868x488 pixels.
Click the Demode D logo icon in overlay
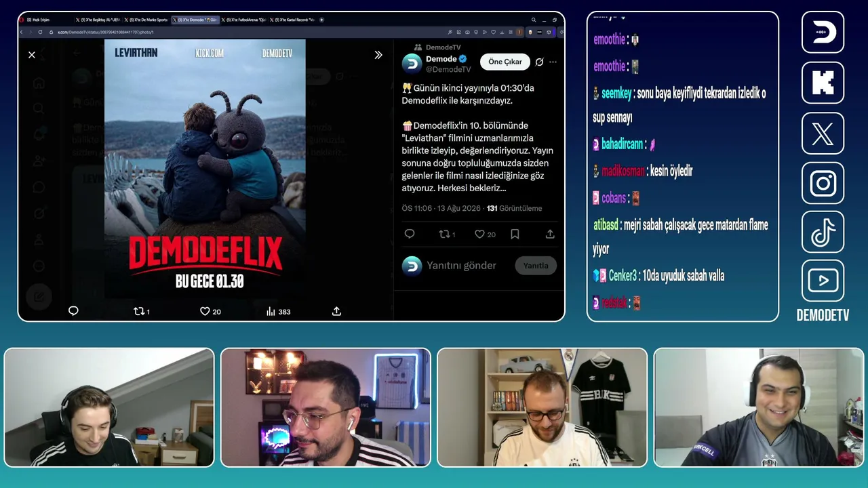point(823,32)
